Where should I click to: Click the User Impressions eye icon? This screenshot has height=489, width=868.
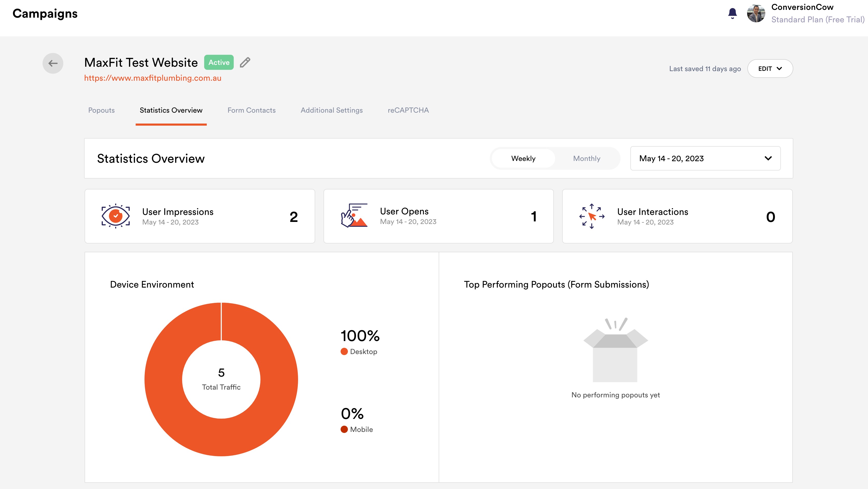(x=116, y=216)
